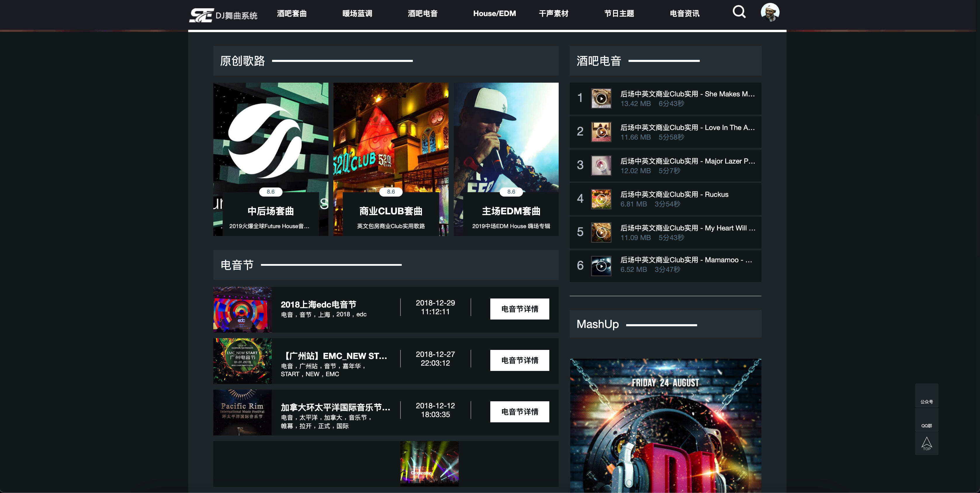The image size is (980, 493).
Task: Play track "She Makes M..." in 酒吧电音 list
Action: [601, 98]
